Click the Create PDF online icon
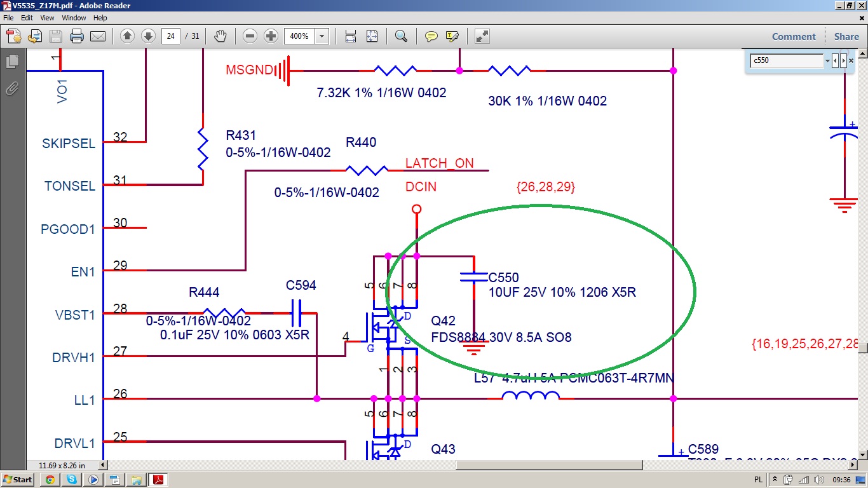Screen dimensions: 868x488 14,36
